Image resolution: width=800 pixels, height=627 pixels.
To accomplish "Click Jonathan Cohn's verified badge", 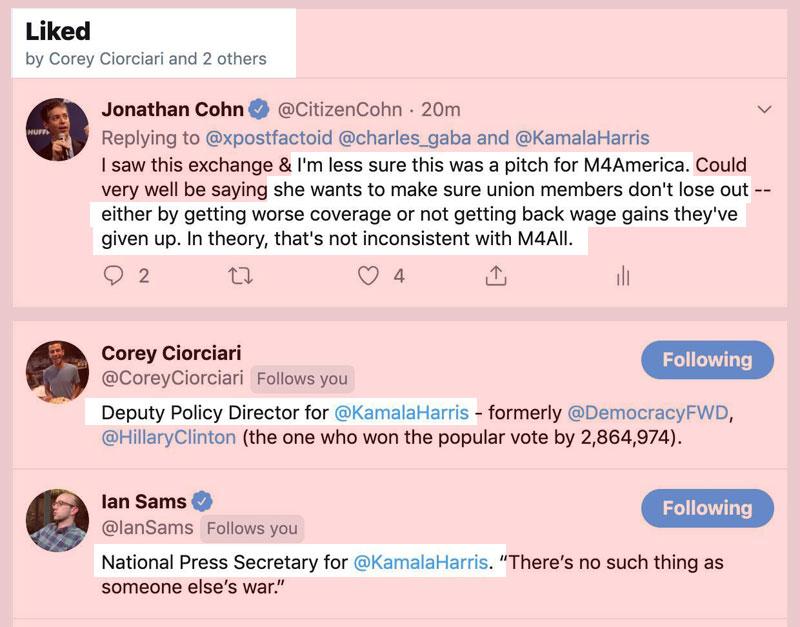I will tap(256, 109).
